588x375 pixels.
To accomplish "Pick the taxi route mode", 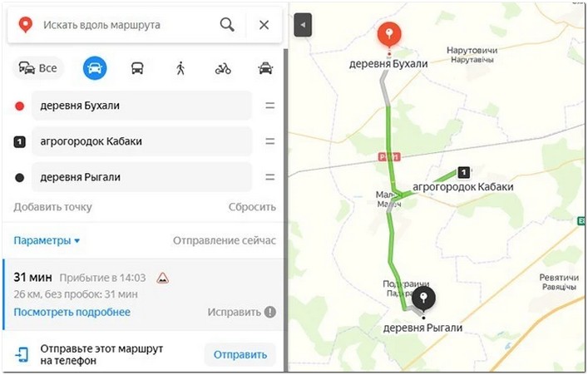I will click(265, 68).
